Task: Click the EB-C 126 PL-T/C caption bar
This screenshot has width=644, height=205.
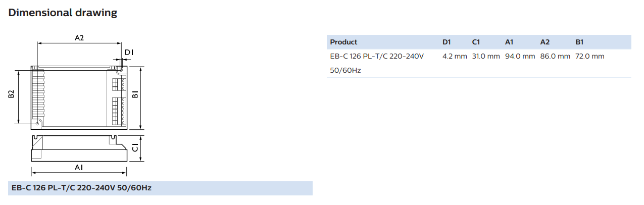Action: (160, 188)
